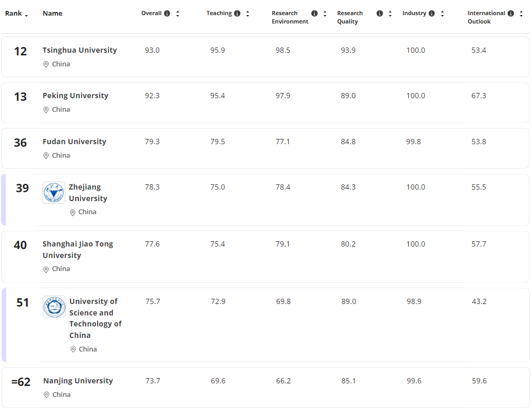This screenshot has height=410, width=532.
Task: Click the University of Science and Technology logo
Action: click(54, 307)
